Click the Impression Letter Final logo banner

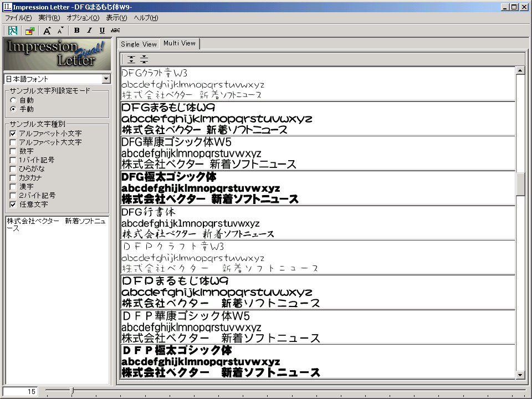[57, 54]
